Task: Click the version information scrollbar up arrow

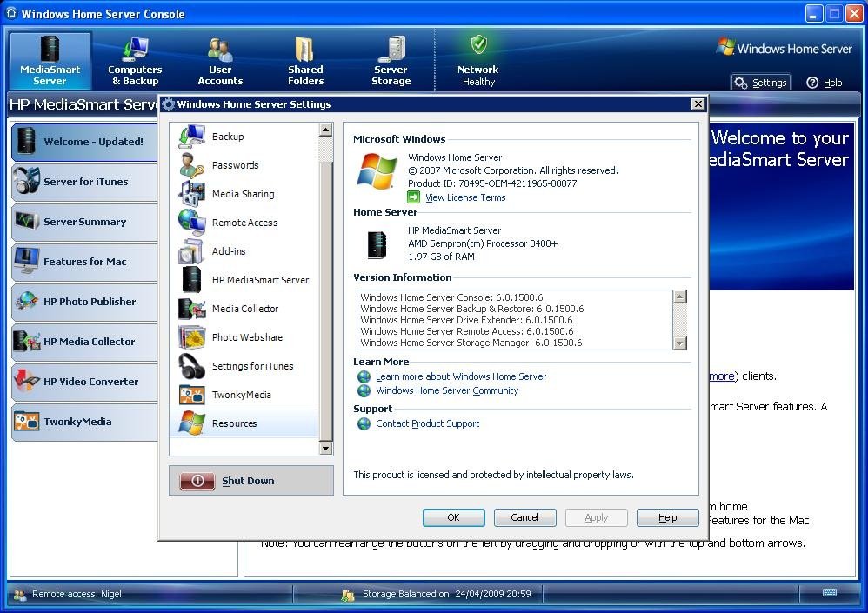Action: [680, 297]
